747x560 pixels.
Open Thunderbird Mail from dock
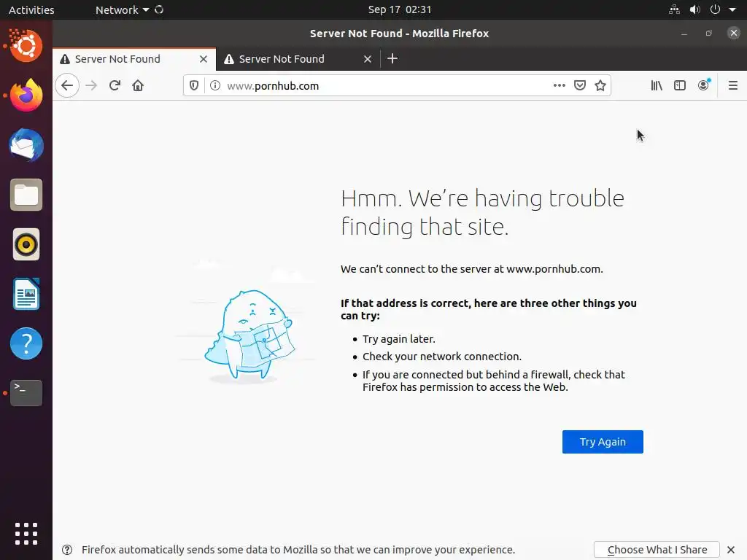(x=26, y=145)
